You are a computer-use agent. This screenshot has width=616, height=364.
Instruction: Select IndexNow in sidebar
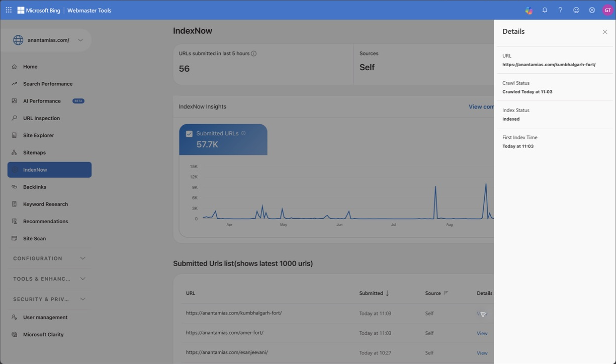(x=50, y=170)
